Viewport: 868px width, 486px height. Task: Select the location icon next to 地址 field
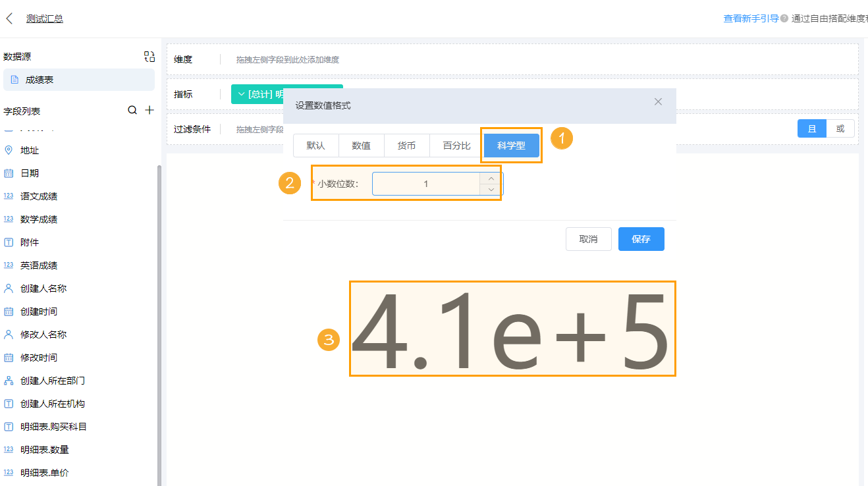click(x=8, y=149)
